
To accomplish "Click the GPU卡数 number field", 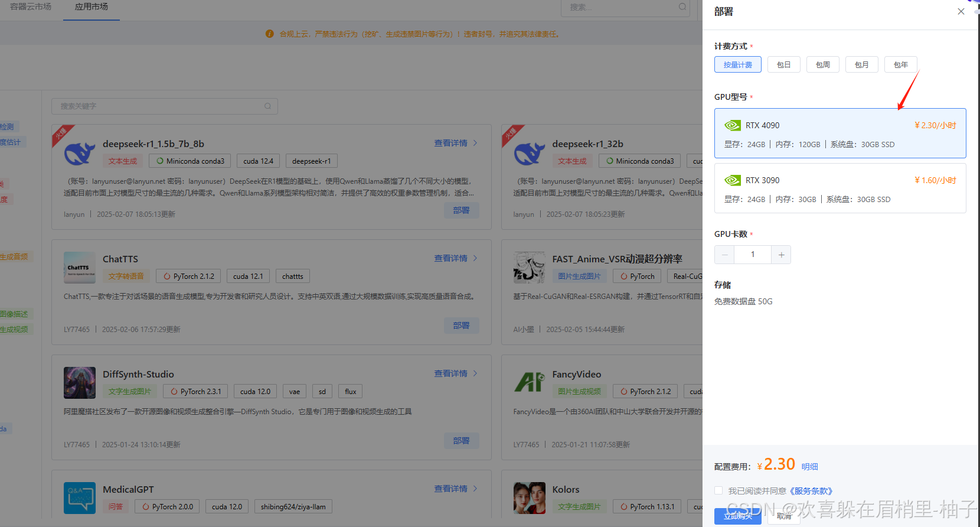I will [x=753, y=255].
